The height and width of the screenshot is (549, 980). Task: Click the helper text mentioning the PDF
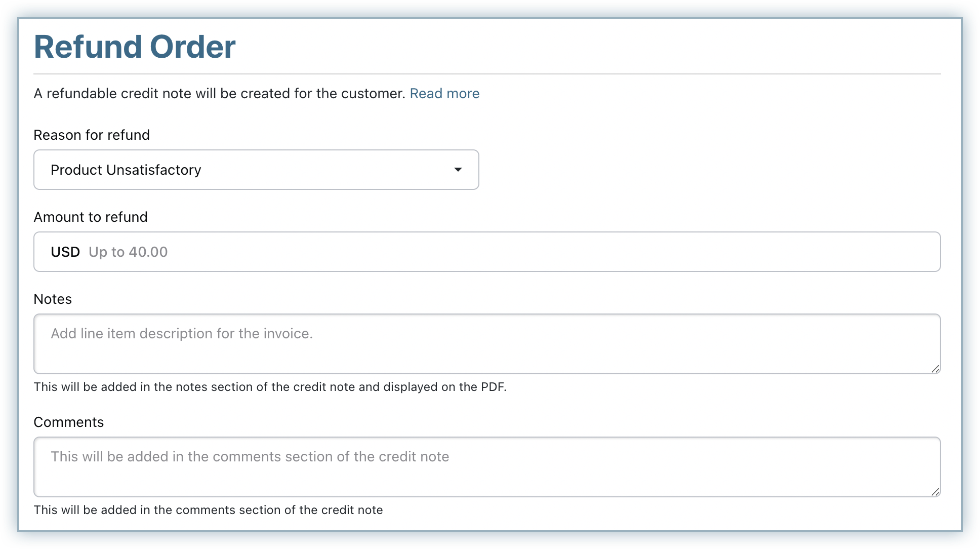270,387
